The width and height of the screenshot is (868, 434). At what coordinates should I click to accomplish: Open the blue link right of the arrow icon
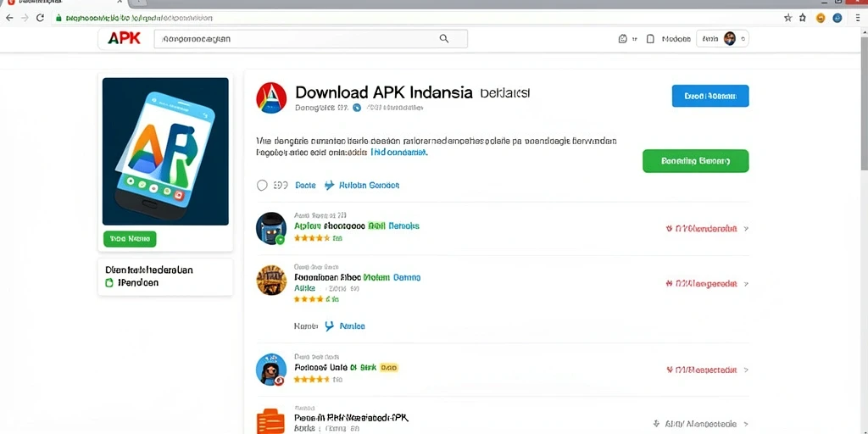point(370,186)
